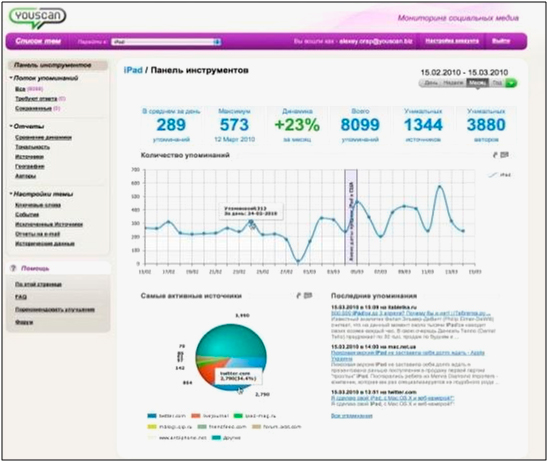Click the orange livejournal legend swatch
Screen dimensions: 549x462
(x=195, y=416)
